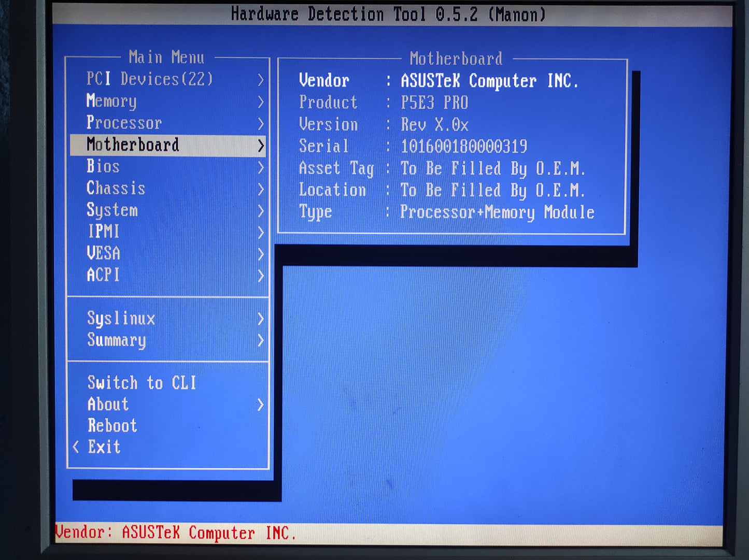Click Exit to leave the tool
This screenshot has width=749, height=560.
pos(104,447)
